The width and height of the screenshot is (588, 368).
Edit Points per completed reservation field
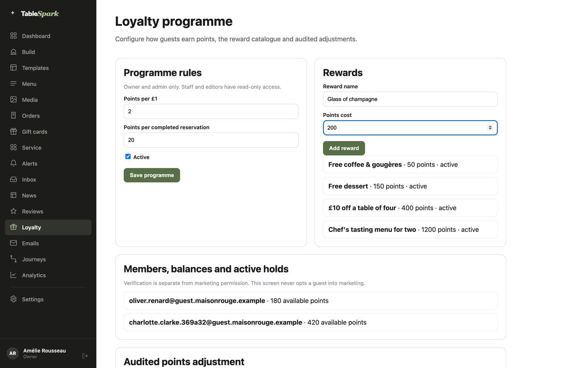click(x=211, y=140)
